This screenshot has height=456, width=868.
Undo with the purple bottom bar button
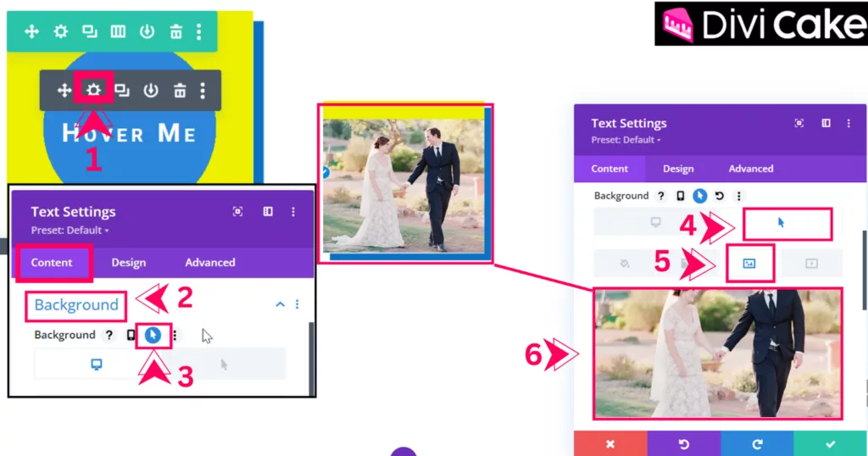[x=684, y=444]
